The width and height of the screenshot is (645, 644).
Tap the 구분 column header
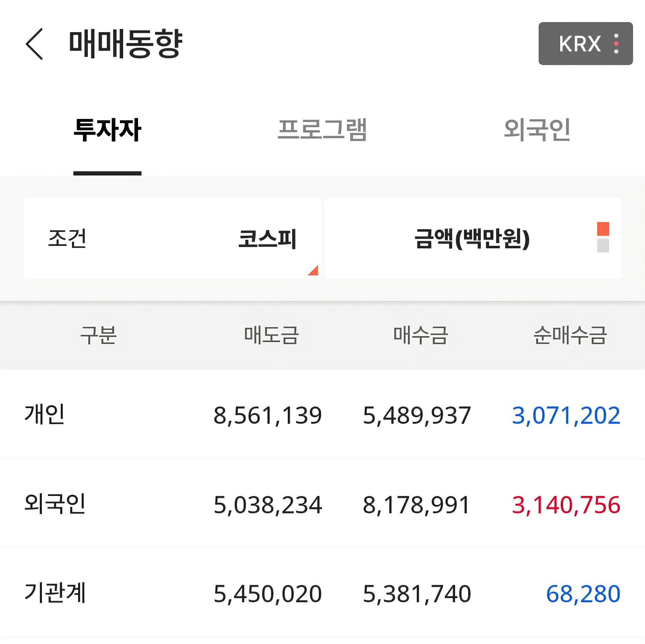click(98, 335)
